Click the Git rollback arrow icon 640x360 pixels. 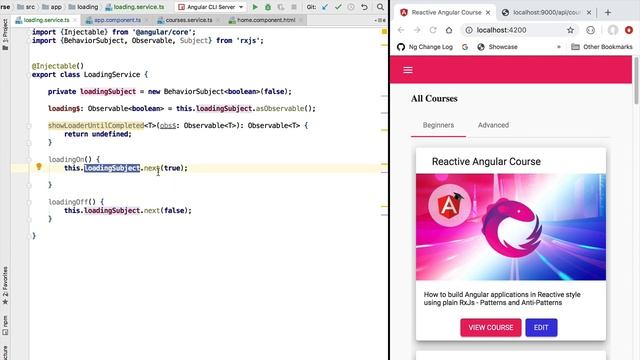(x=364, y=7)
